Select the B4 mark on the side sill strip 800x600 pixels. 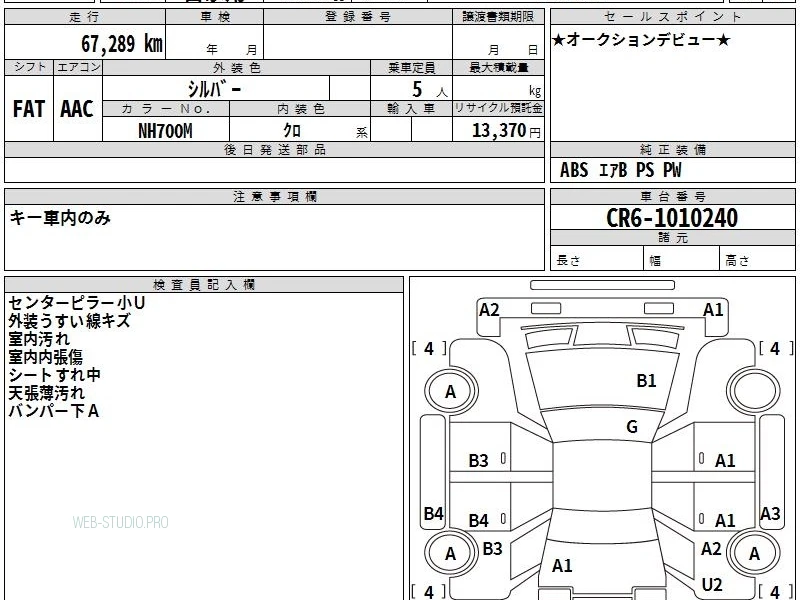tap(433, 513)
